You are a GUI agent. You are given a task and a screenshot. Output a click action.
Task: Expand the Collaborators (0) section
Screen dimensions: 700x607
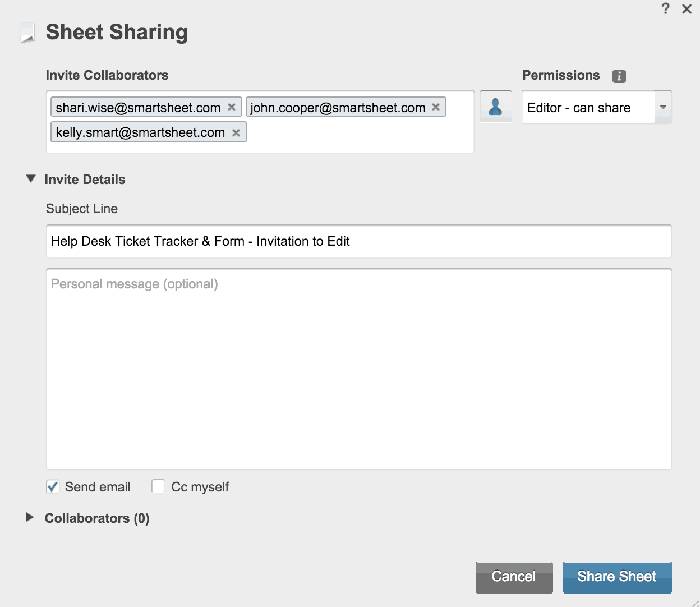click(30, 517)
